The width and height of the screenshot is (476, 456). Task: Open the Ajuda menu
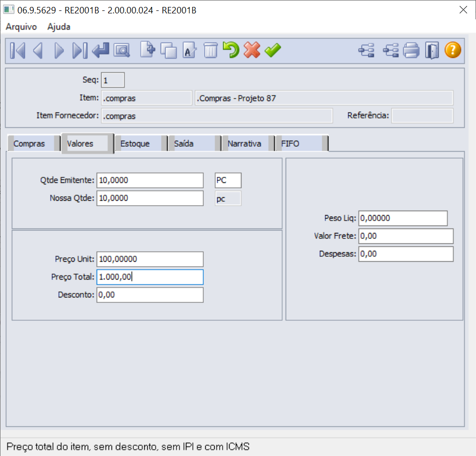coord(59,27)
